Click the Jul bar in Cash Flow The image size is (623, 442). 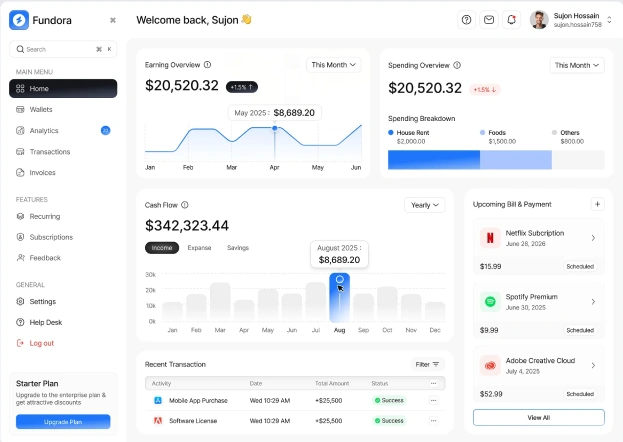pyautogui.click(x=315, y=302)
